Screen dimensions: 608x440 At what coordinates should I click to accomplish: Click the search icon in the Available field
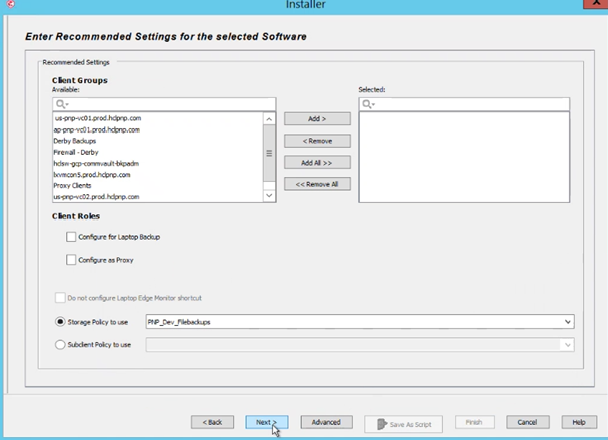[x=62, y=104]
